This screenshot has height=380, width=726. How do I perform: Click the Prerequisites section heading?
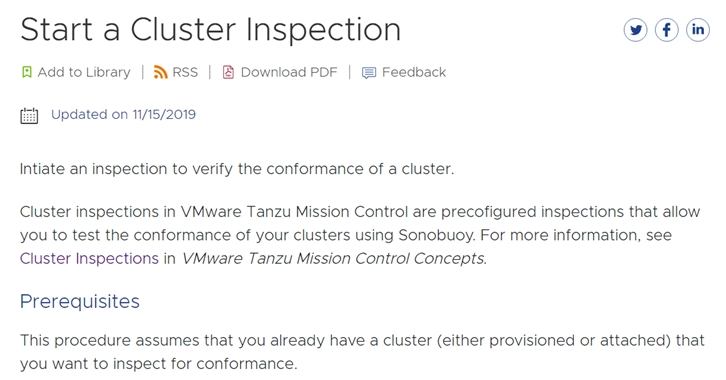pyautogui.click(x=80, y=301)
